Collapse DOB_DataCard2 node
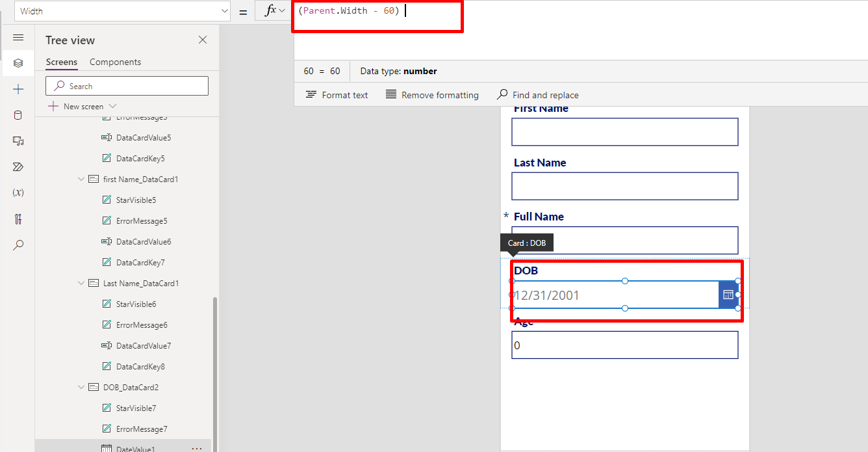The width and height of the screenshot is (868, 452). tap(81, 388)
